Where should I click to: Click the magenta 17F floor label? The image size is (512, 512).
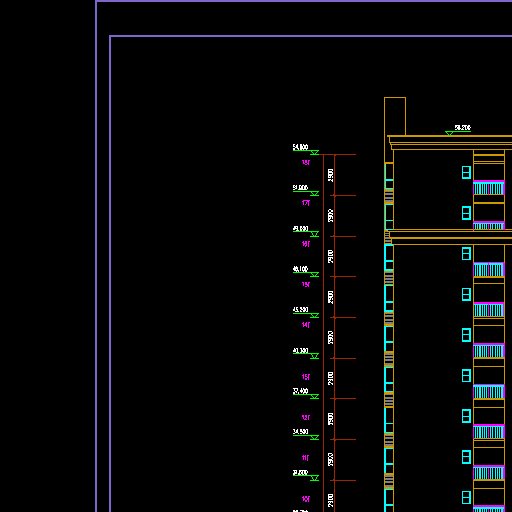[306, 203]
